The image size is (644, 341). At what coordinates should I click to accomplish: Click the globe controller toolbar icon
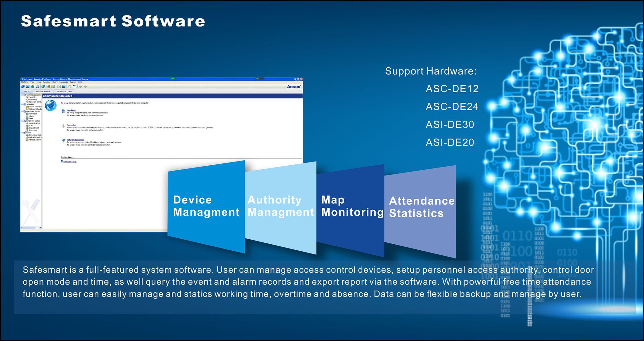[43, 87]
